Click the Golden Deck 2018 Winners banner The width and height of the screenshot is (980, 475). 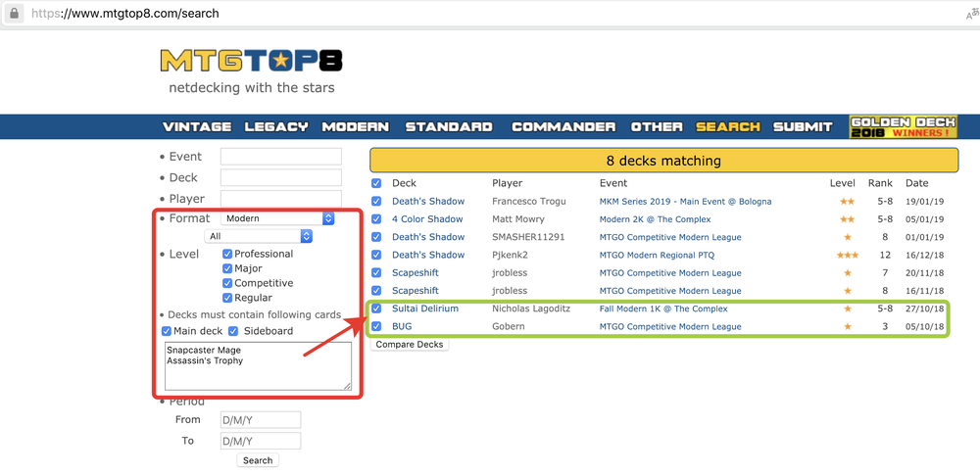click(x=901, y=126)
